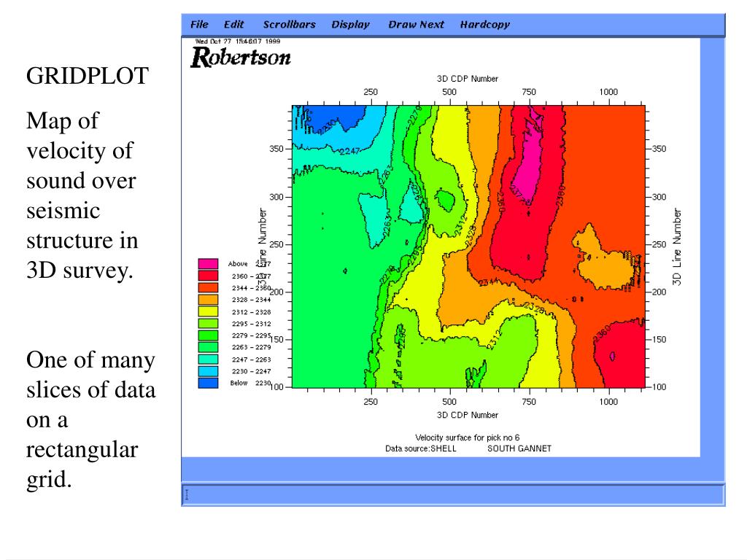
Task: Click the magenta 'Above 2377' legend swatch
Action: [208, 263]
